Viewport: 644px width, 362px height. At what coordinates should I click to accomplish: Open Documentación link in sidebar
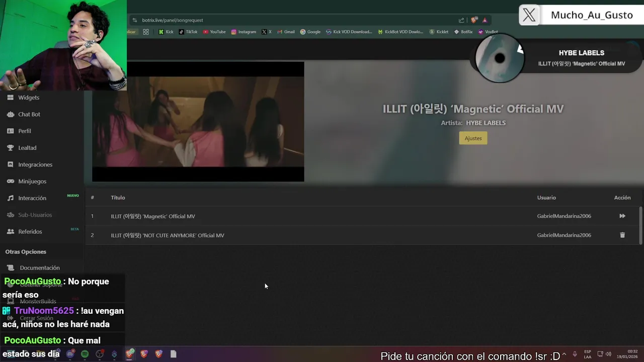click(40, 268)
